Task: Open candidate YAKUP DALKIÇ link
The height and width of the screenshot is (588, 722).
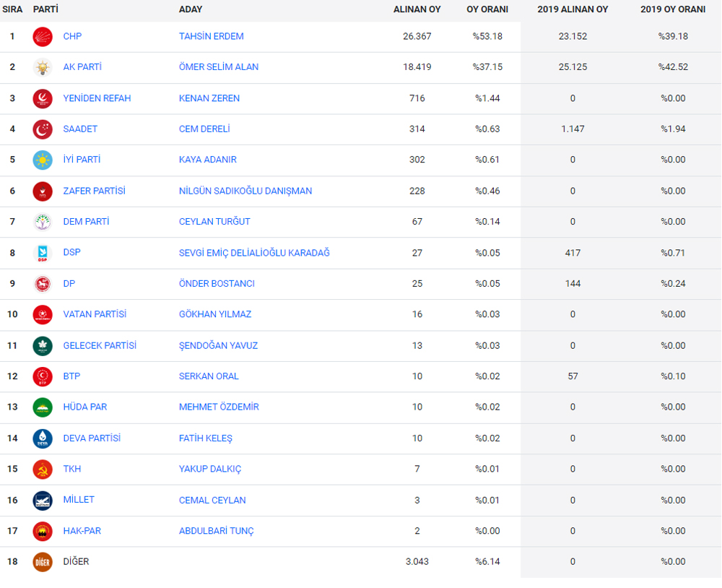Action: coord(210,469)
